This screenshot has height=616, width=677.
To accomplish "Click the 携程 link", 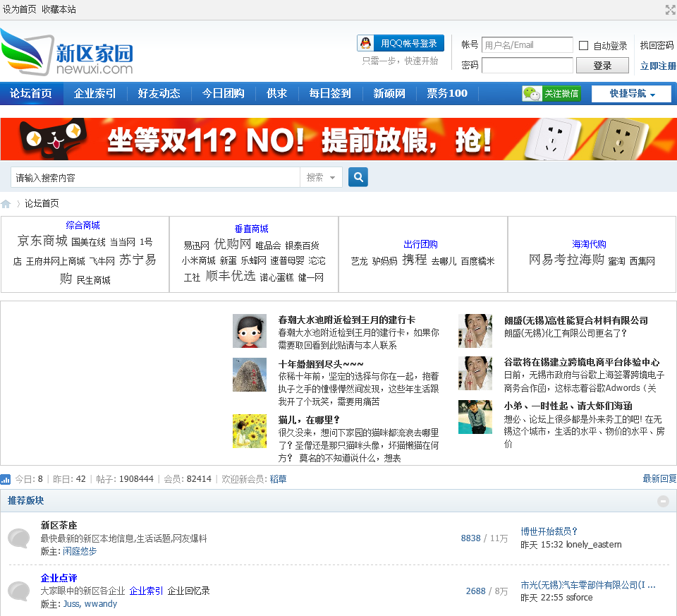I will click(x=415, y=260).
